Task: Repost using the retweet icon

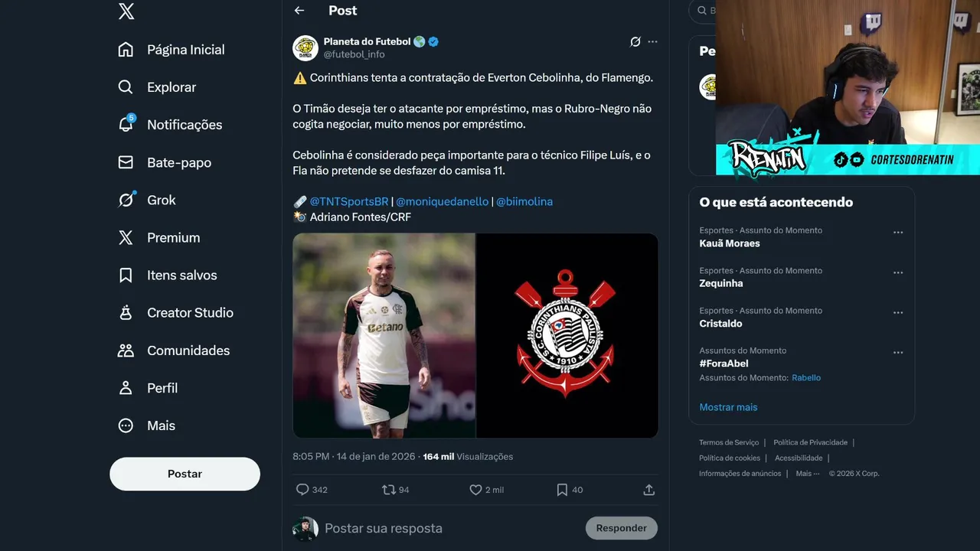Action: click(x=389, y=490)
